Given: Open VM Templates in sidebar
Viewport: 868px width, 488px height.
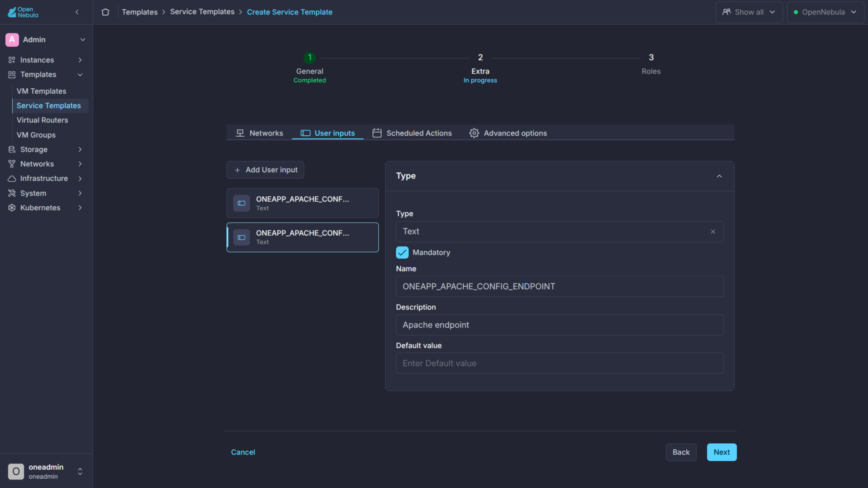Looking at the screenshot, I should click(42, 91).
